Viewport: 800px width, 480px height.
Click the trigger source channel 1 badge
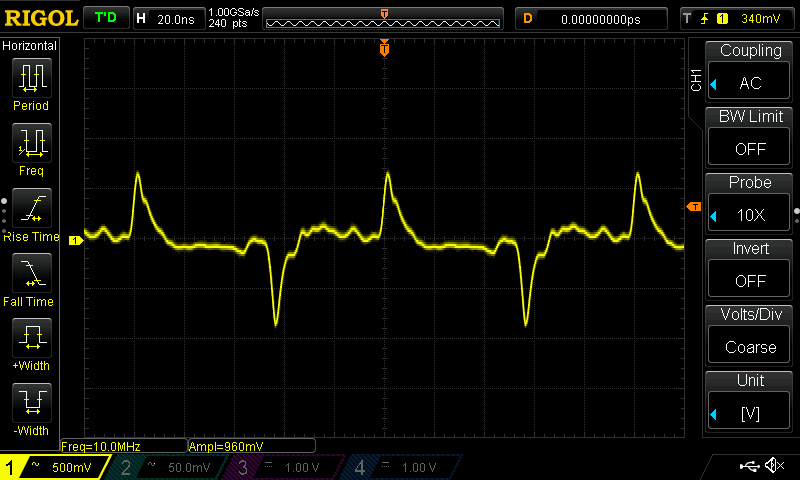pos(722,19)
